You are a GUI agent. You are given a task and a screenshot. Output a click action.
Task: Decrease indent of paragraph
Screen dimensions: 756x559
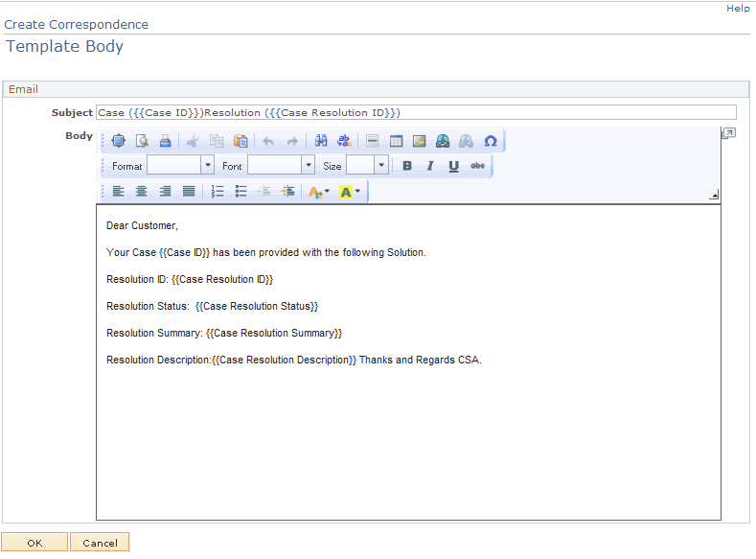click(x=263, y=192)
